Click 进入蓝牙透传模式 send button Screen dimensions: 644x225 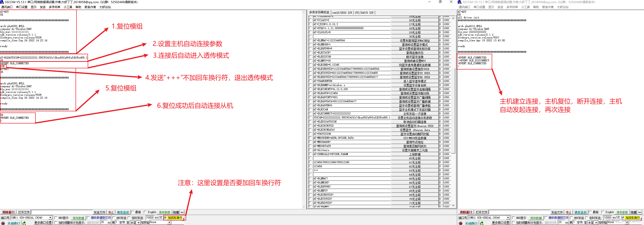tap(415, 81)
